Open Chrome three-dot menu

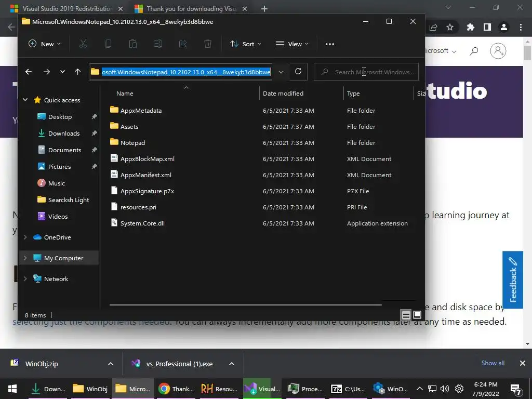521,27
